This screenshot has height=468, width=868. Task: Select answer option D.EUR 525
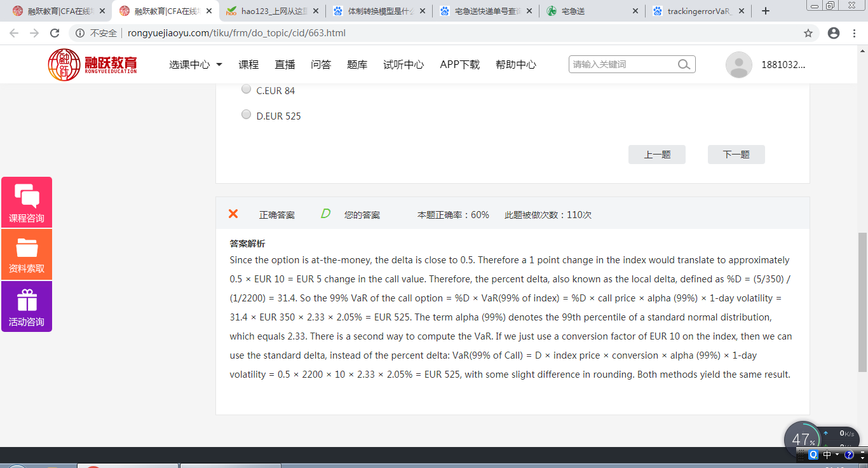pyautogui.click(x=247, y=114)
